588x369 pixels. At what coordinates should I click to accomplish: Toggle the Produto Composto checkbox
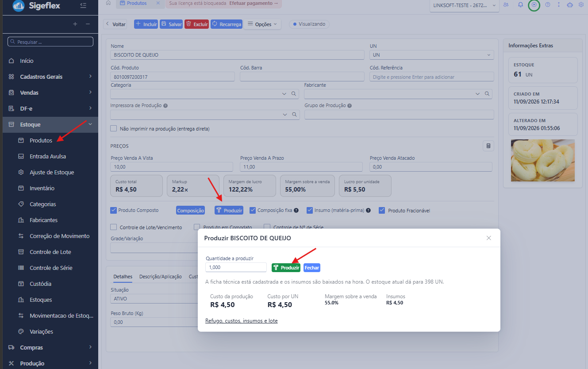point(113,211)
